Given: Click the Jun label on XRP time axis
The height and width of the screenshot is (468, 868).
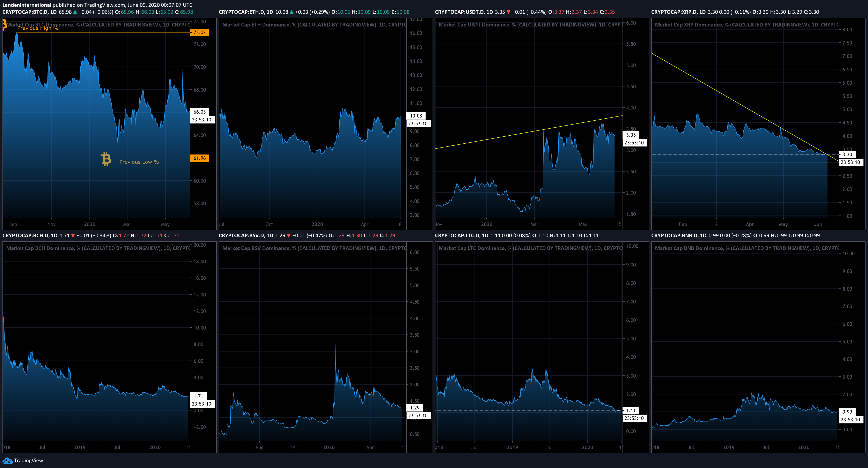Looking at the screenshot, I should coord(818,224).
